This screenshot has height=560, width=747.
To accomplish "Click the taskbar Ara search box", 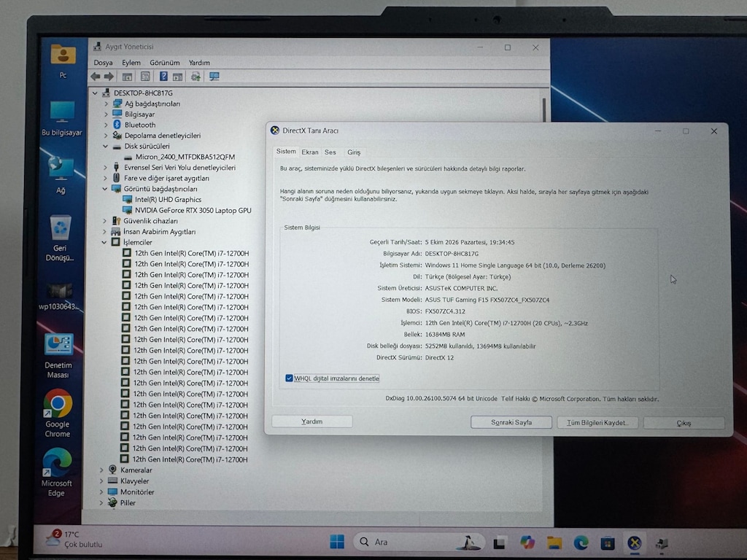I will point(419,542).
